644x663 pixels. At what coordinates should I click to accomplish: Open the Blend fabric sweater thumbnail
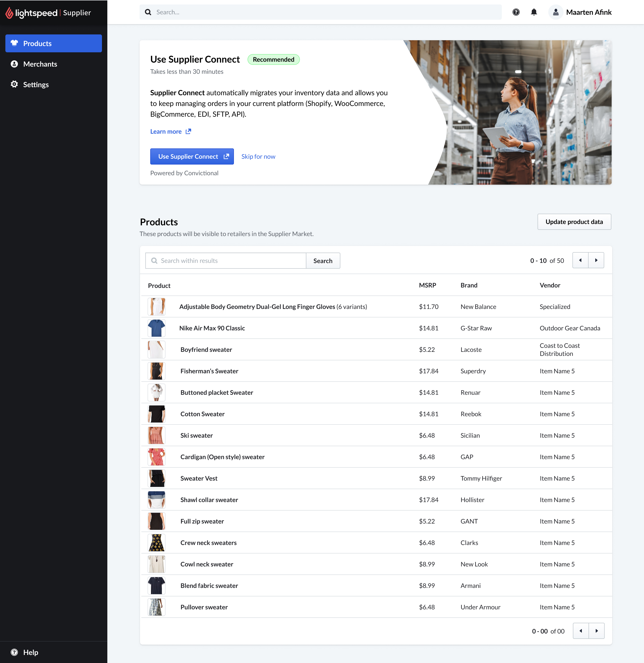point(156,586)
